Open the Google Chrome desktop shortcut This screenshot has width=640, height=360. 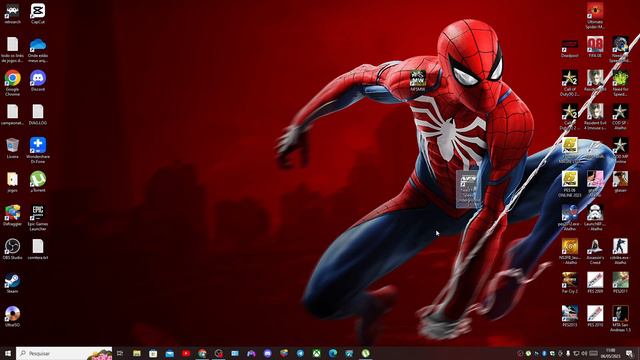pyautogui.click(x=12, y=83)
